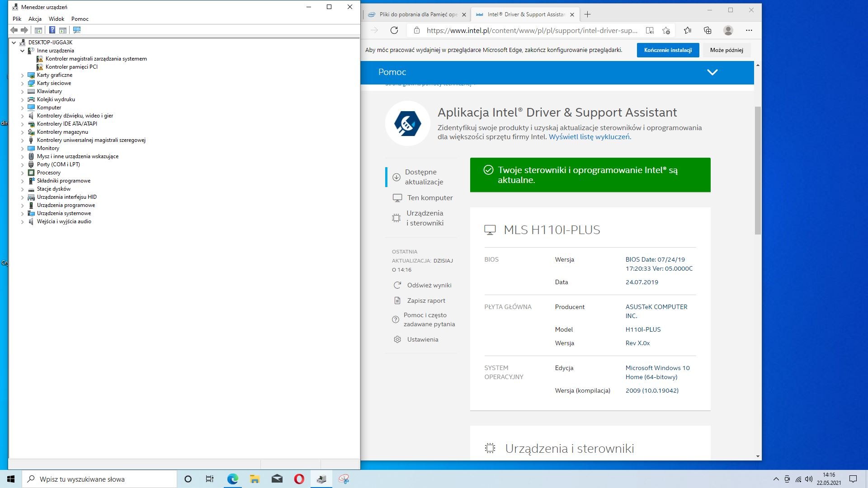Viewport: 868px width, 488px height.
Task: Click the Edge profile avatar icon
Action: [x=728, y=30]
